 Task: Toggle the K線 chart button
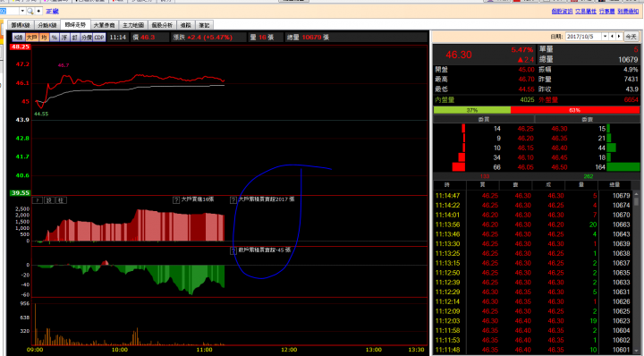pyautogui.click(x=19, y=38)
